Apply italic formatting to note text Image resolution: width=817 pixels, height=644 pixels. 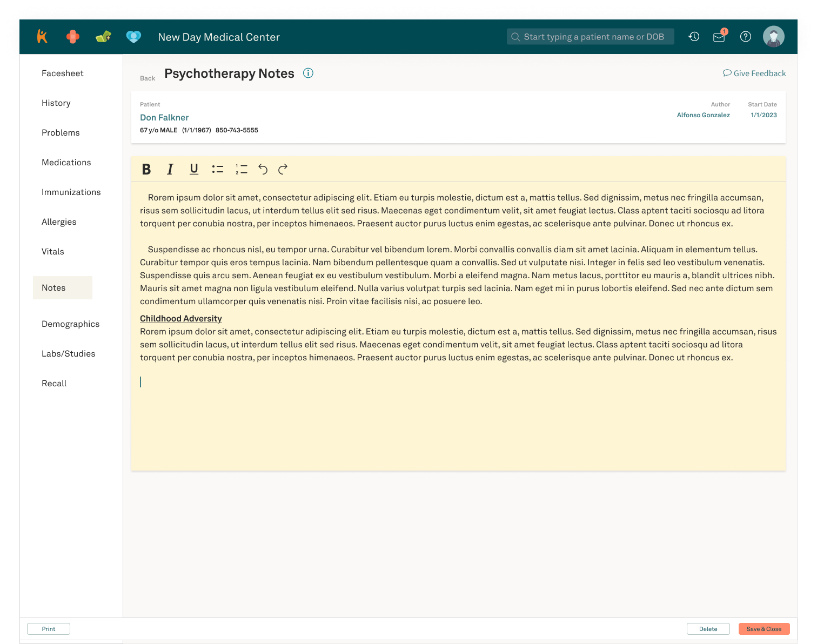pos(170,169)
